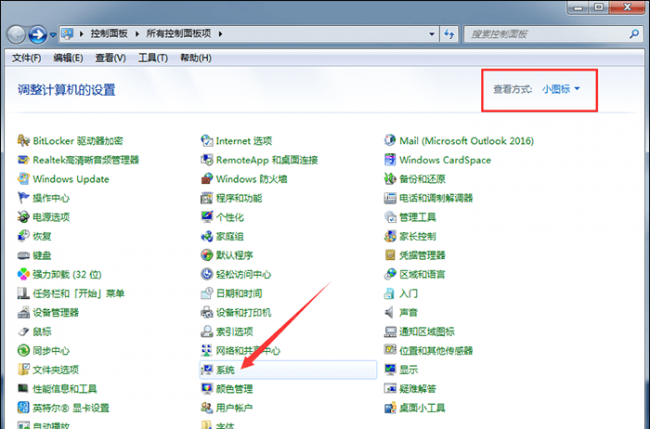Open the 小图标 view mode dropdown

coord(560,89)
